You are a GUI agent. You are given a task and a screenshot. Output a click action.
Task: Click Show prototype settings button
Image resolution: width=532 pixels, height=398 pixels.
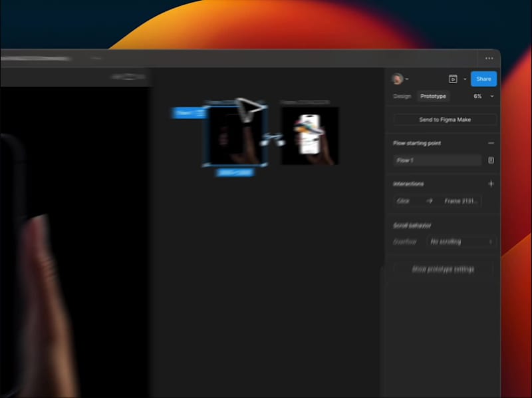443,270
